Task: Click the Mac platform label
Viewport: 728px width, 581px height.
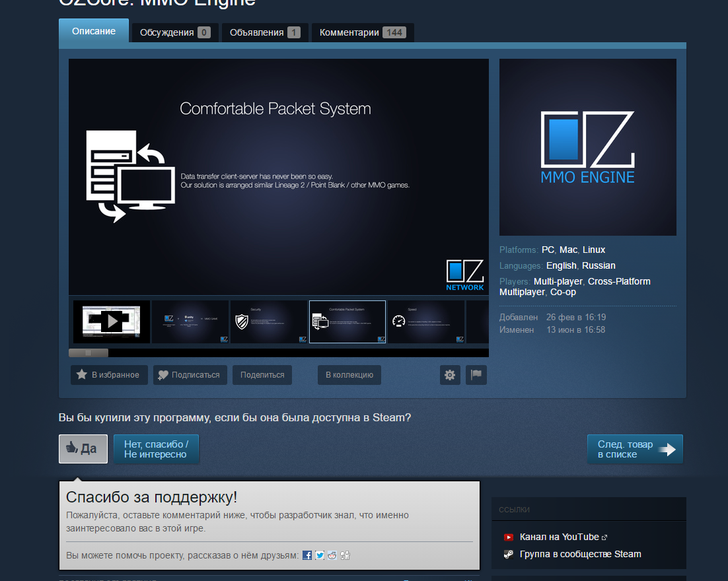Action: pyautogui.click(x=568, y=250)
